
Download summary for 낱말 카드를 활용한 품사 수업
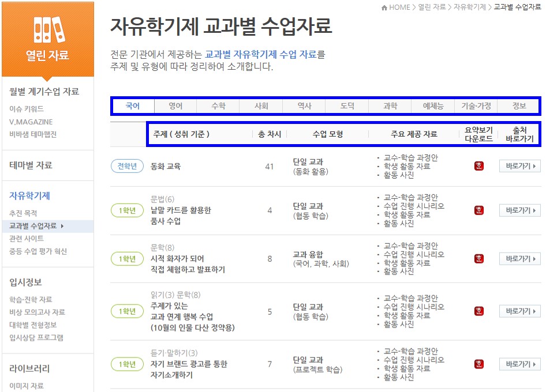coord(479,210)
